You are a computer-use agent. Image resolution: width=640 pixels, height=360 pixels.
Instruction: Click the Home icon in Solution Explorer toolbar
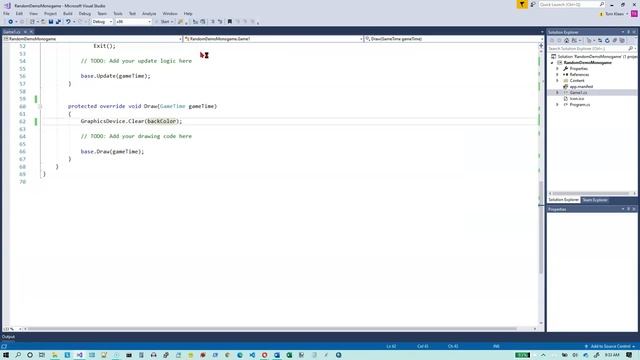click(x=567, y=40)
